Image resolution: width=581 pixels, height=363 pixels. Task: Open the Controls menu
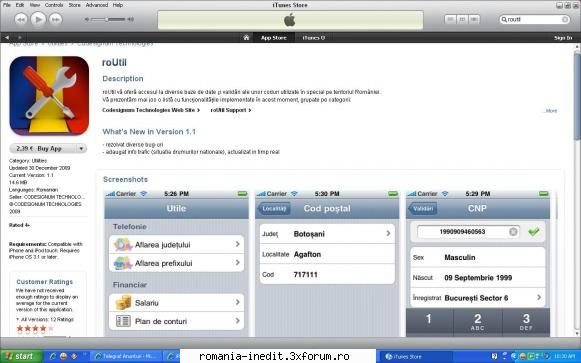click(x=54, y=5)
